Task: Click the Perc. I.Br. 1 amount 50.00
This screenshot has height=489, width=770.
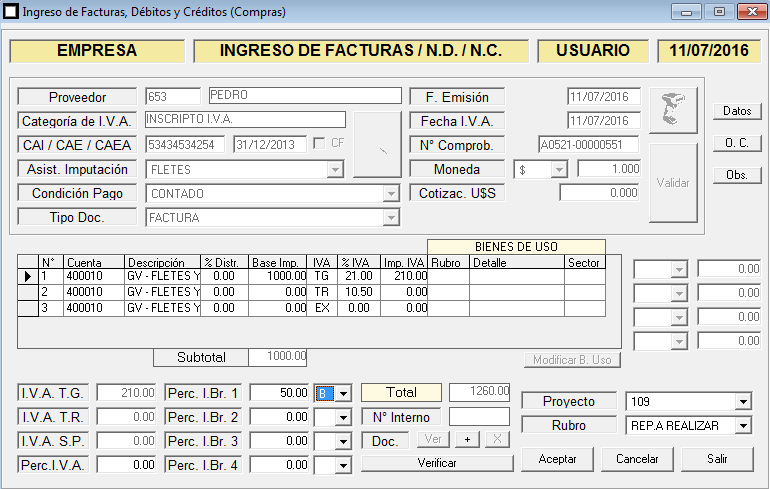Action: tap(279, 393)
